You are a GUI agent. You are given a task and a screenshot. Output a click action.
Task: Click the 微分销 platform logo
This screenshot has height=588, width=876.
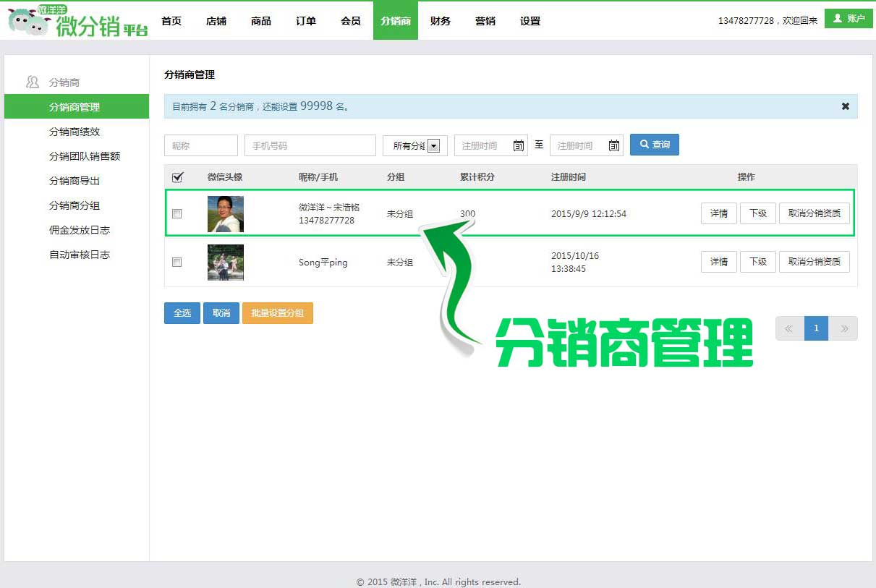tap(78, 22)
